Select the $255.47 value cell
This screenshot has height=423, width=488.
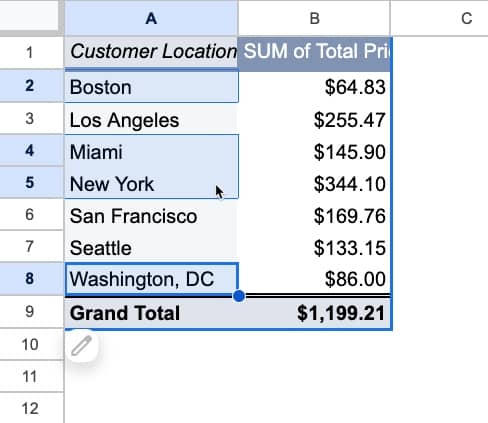click(x=314, y=119)
